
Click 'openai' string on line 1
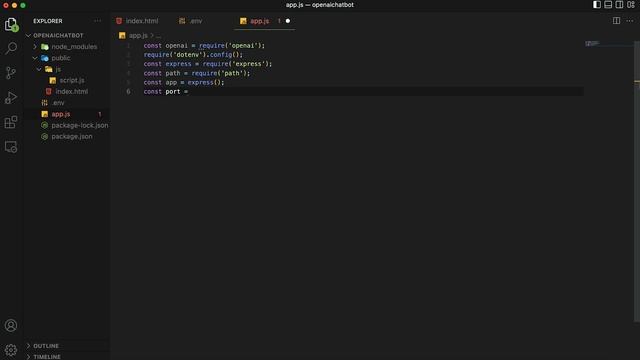point(244,46)
